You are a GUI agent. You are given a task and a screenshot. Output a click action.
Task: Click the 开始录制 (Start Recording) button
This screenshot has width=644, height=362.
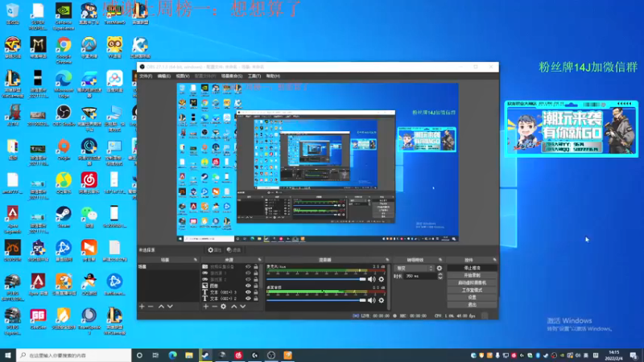coord(472,275)
